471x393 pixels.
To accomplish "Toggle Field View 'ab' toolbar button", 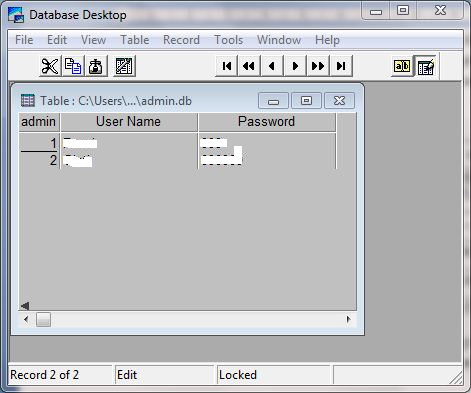I will (402, 66).
